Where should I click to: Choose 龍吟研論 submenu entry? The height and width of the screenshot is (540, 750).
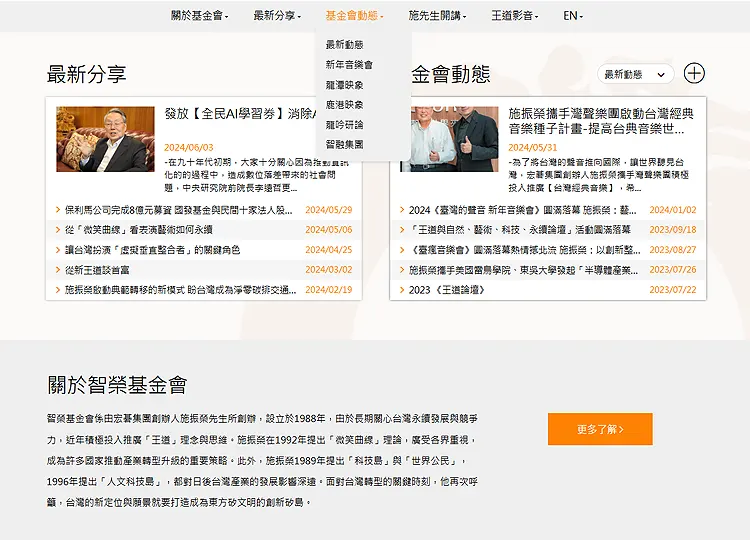tap(344, 125)
